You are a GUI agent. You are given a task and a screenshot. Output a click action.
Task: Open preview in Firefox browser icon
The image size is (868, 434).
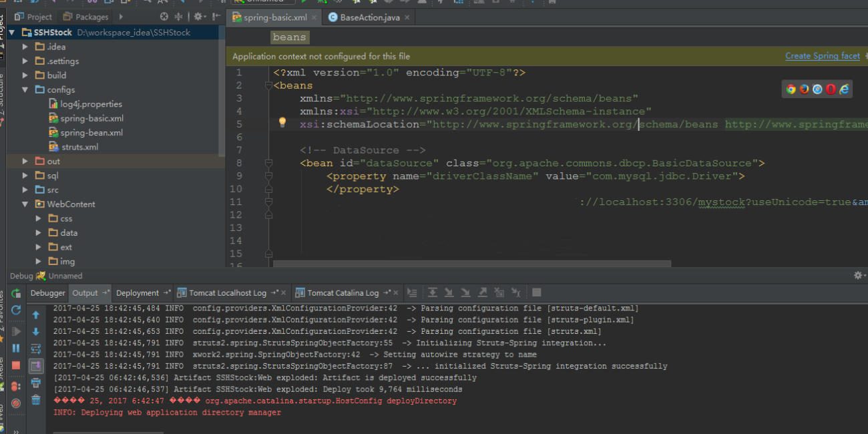[805, 89]
